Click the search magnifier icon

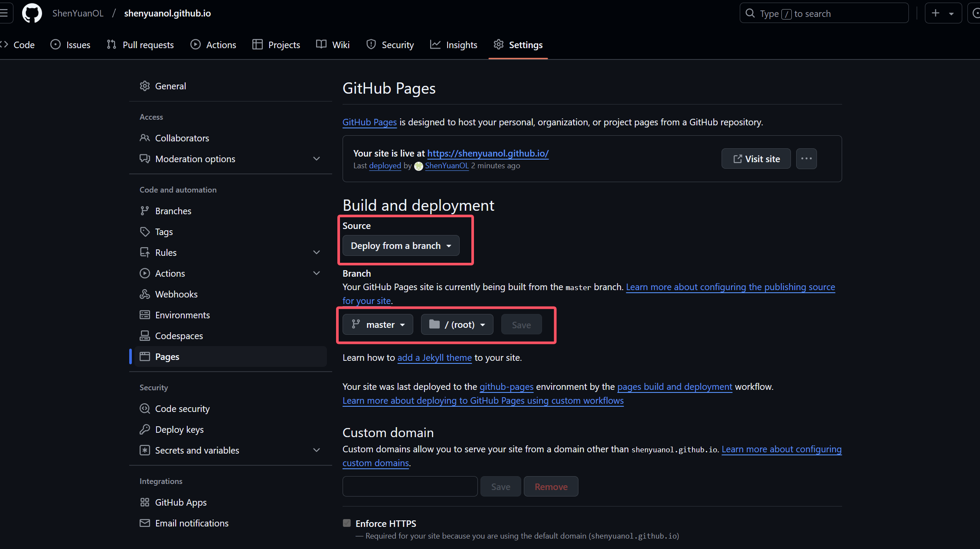[x=750, y=13]
